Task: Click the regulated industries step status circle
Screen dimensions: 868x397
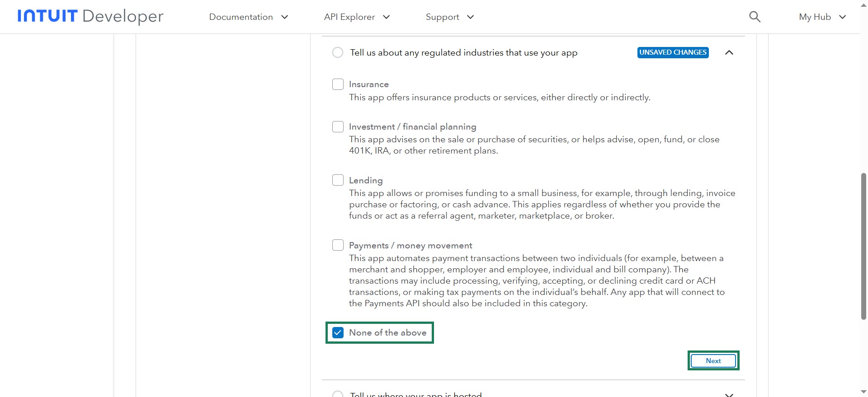Action: (338, 52)
